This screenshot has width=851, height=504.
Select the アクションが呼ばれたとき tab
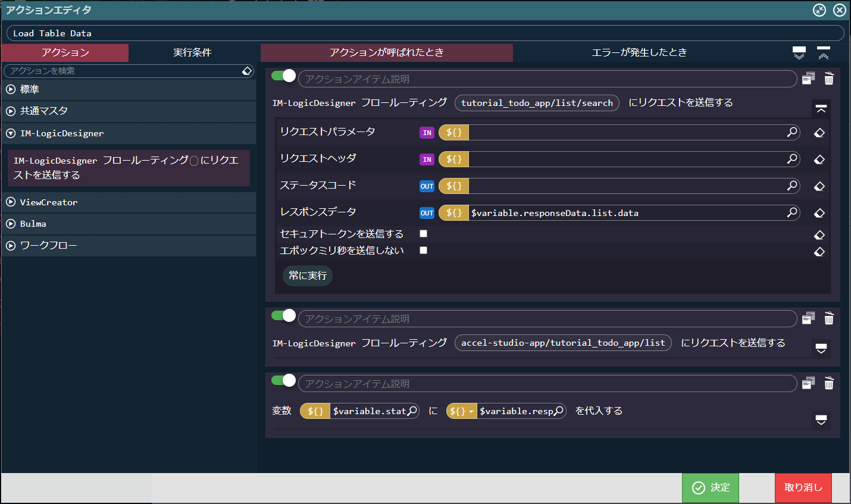(x=387, y=52)
